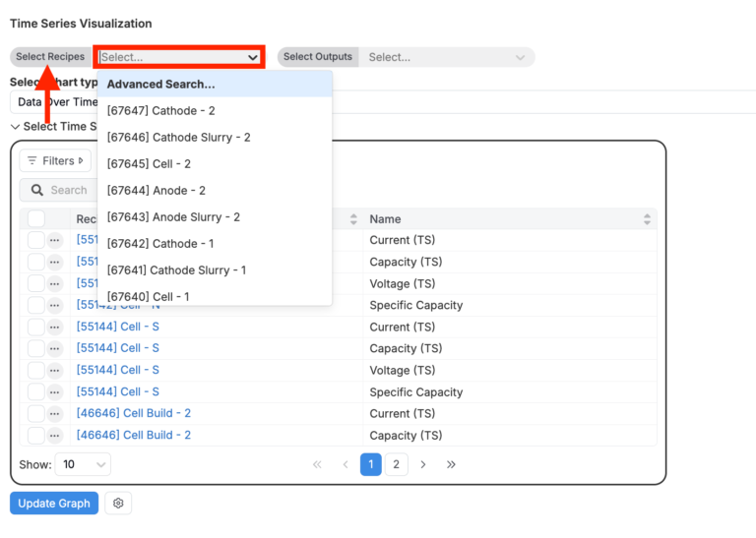Screen dimensions: 756x538
Task: Check [46646] Cell Build - 2 Capacity (TS) checkbox
Action: pyautogui.click(x=36, y=436)
